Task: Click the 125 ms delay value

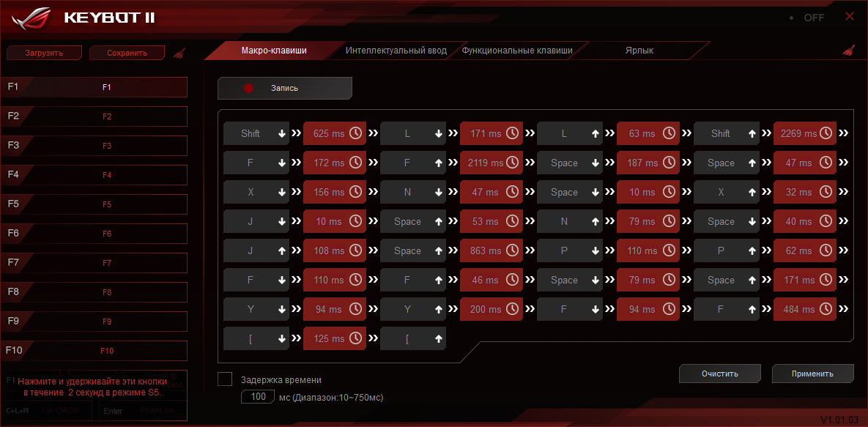Action: tap(329, 339)
